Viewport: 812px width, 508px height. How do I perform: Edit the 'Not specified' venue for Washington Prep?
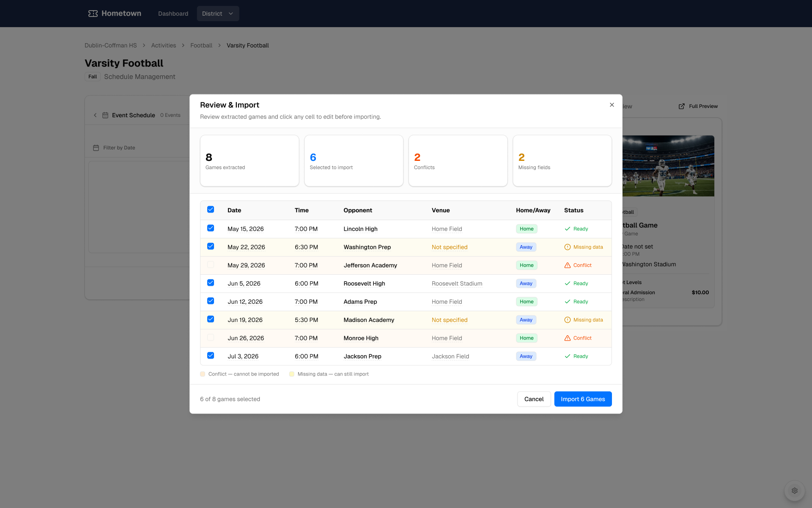point(450,247)
